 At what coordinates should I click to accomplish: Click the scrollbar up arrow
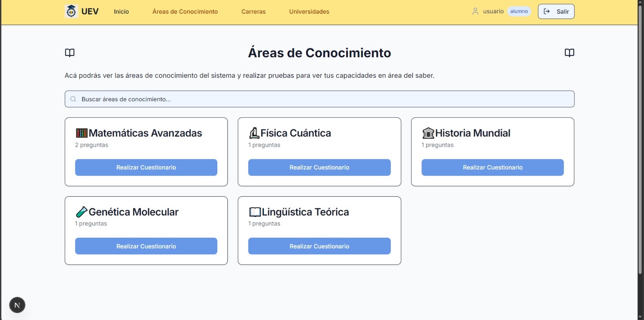[x=640, y=2]
